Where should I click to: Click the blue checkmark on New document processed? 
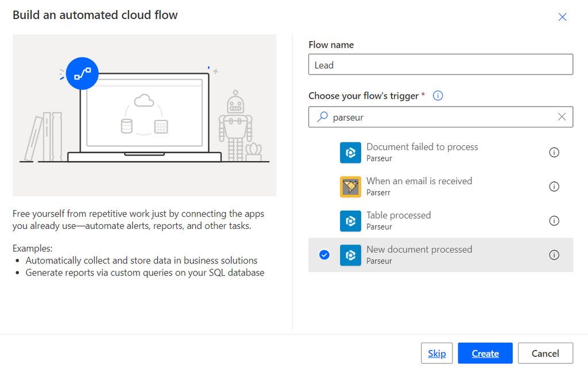pyautogui.click(x=324, y=255)
